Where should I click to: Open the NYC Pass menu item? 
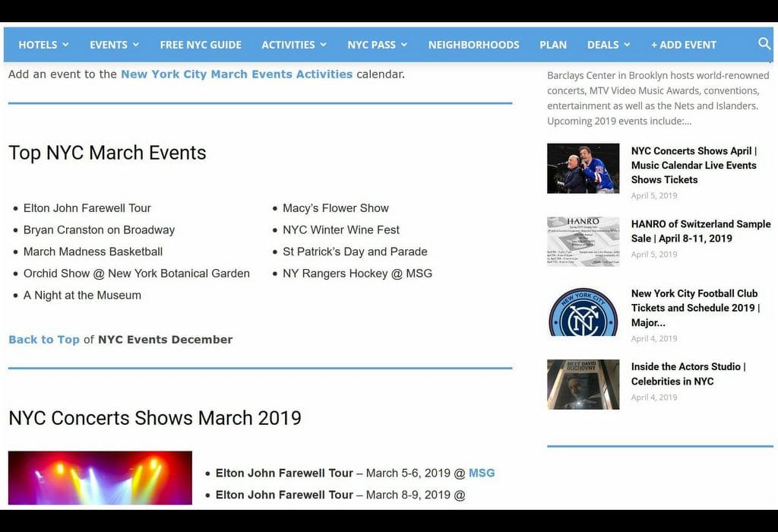(372, 45)
